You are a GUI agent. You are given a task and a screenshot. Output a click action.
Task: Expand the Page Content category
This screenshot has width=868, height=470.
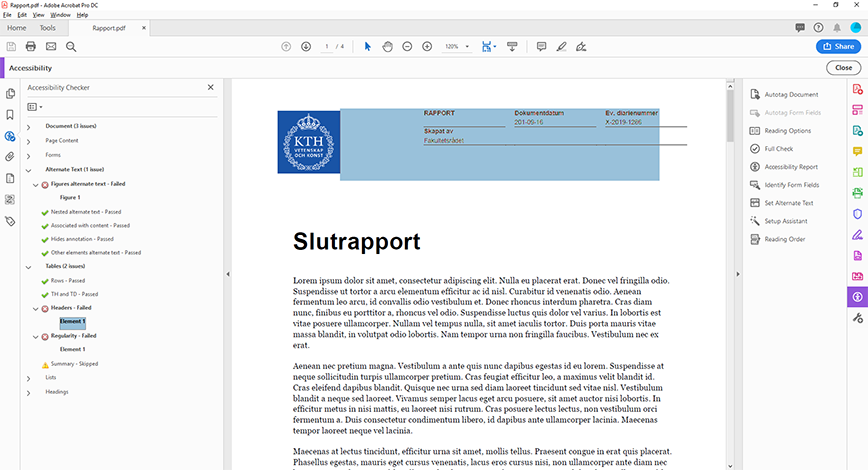coord(28,141)
